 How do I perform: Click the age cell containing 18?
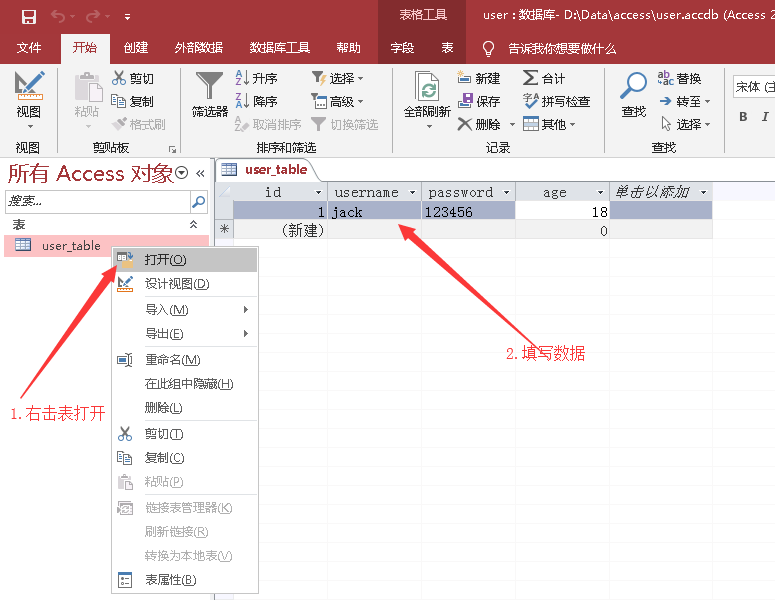[562, 212]
